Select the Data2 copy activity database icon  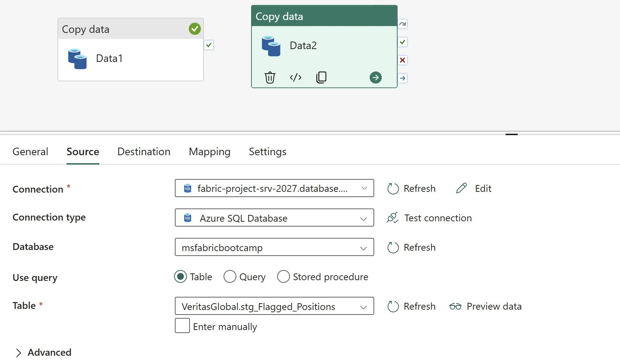271,46
